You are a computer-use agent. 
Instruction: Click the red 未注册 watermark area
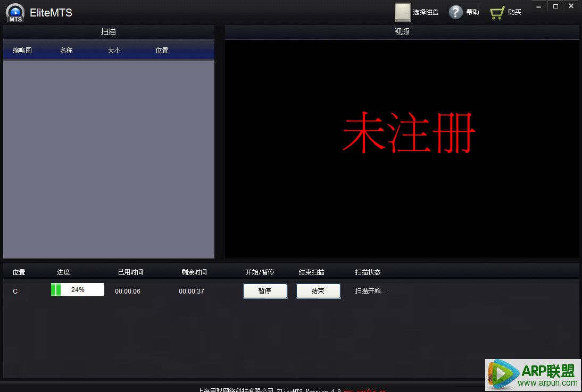click(x=409, y=133)
